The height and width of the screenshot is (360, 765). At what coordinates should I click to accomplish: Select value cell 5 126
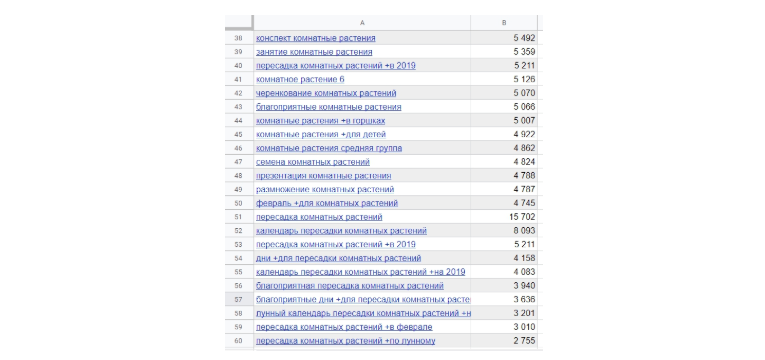[x=504, y=79]
